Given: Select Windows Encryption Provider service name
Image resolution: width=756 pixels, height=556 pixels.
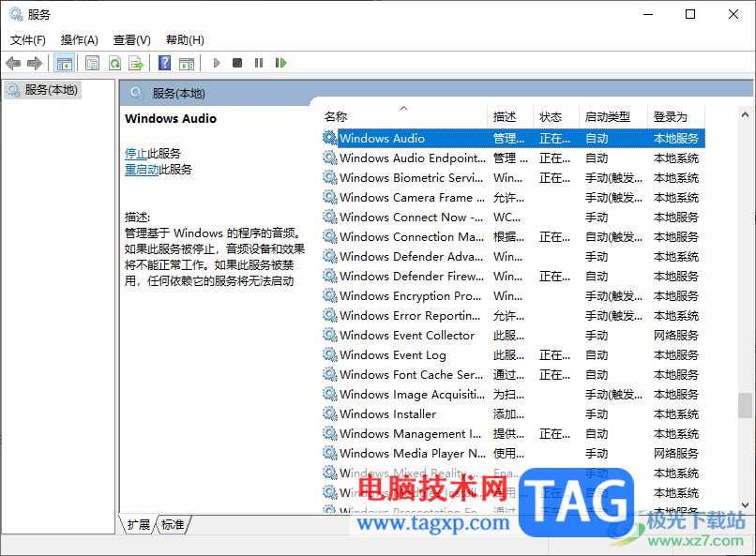Looking at the screenshot, I should [x=410, y=296].
